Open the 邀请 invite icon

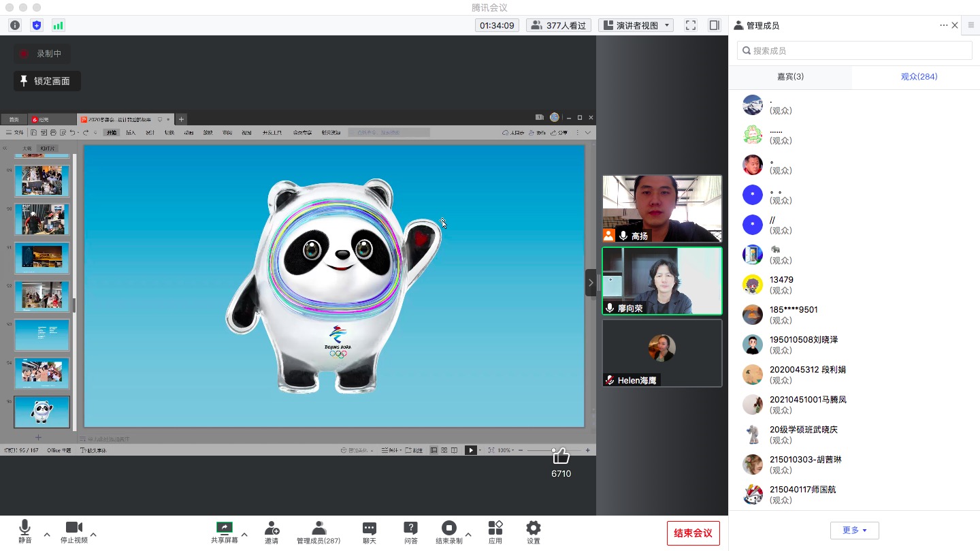(x=272, y=532)
